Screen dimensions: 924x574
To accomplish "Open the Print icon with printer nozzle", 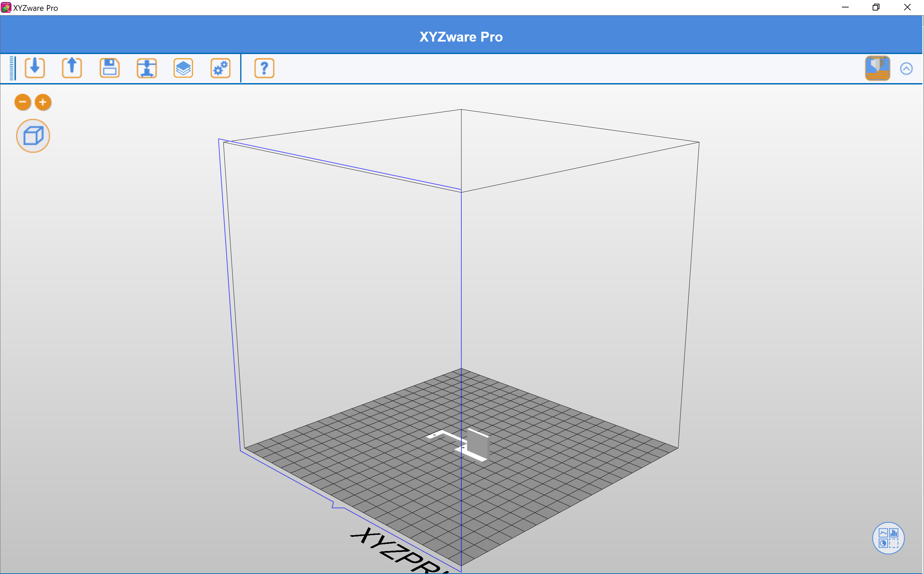I will (x=147, y=68).
